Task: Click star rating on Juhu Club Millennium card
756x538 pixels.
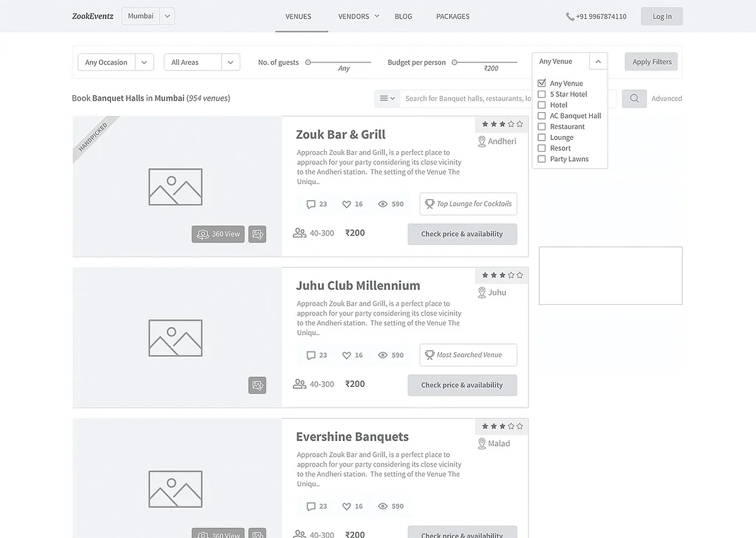Action: coord(502,275)
